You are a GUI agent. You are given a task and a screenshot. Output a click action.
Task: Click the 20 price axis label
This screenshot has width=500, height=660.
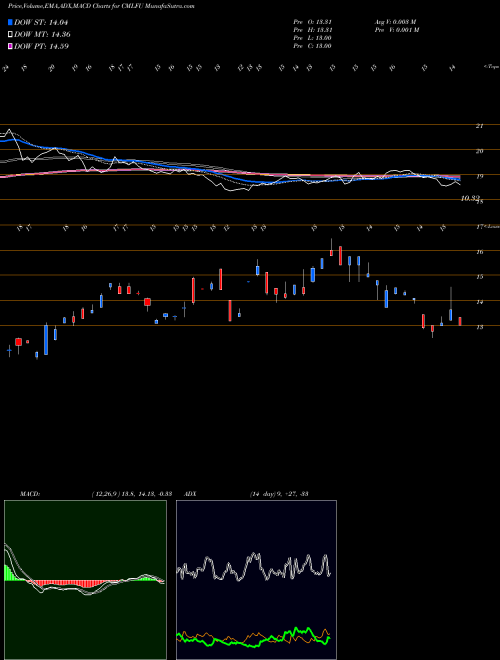(x=479, y=151)
